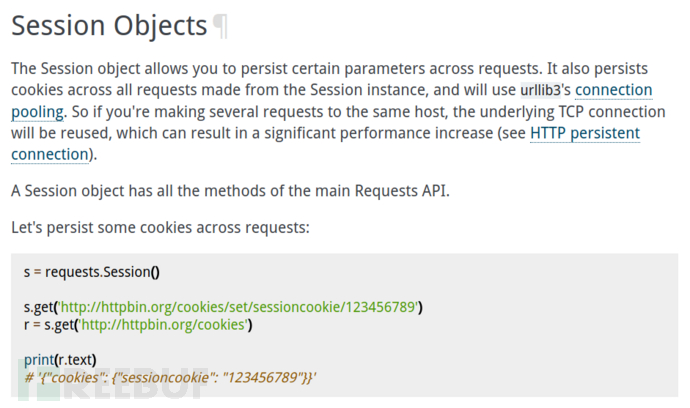Click the 's = requests.Session()' code line
This screenshot has height=408, width=690.
point(92,272)
